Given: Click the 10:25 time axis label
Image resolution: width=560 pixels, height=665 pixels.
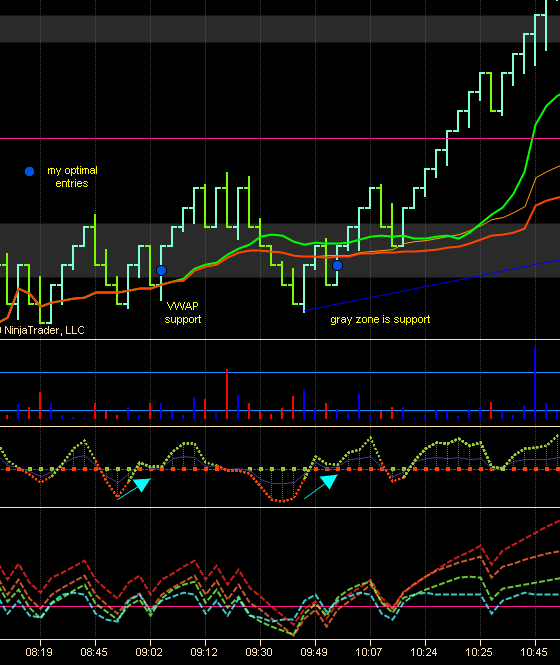Looking at the screenshot, I should click(x=479, y=652).
